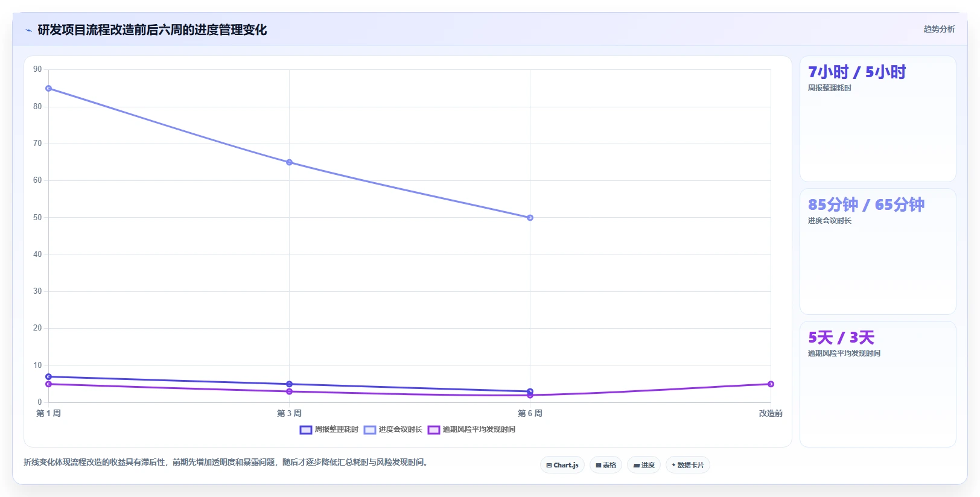Click the trend icon beside the title
Screen dimensions: 980x497
point(28,30)
